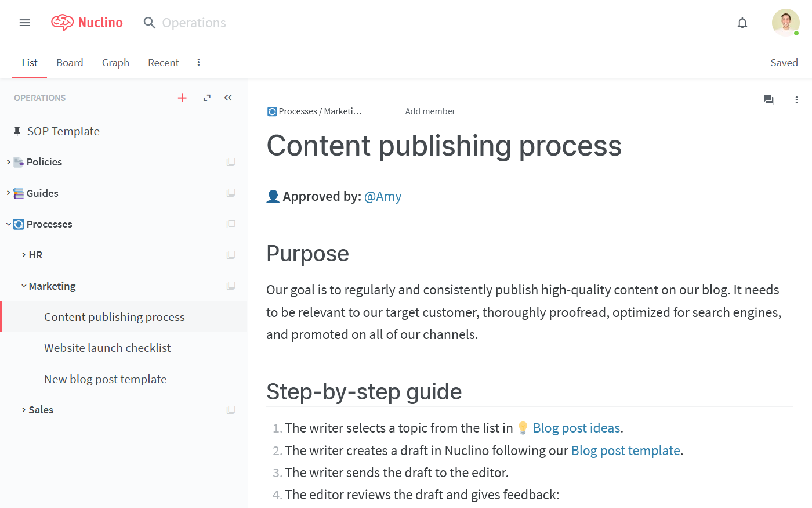Open the @Amy profile link
Image resolution: width=812 pixels, height=508 pixels.
(383, 196)
